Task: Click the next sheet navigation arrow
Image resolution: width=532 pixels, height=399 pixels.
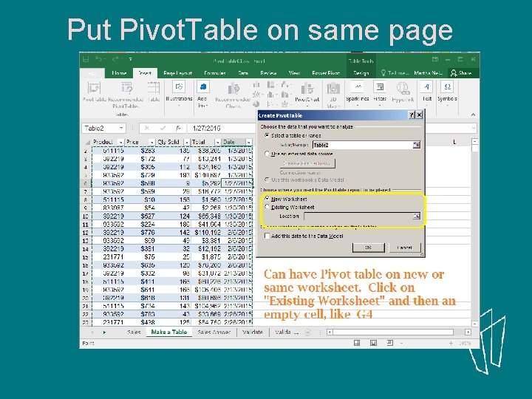Action: 104,332
